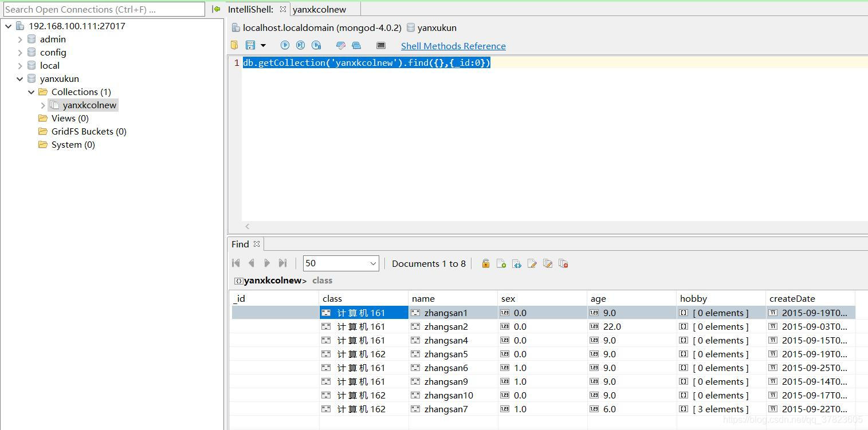Toggle the console output panel icon
This screenshot has width=868, height=430.
[x=381, y=45]
